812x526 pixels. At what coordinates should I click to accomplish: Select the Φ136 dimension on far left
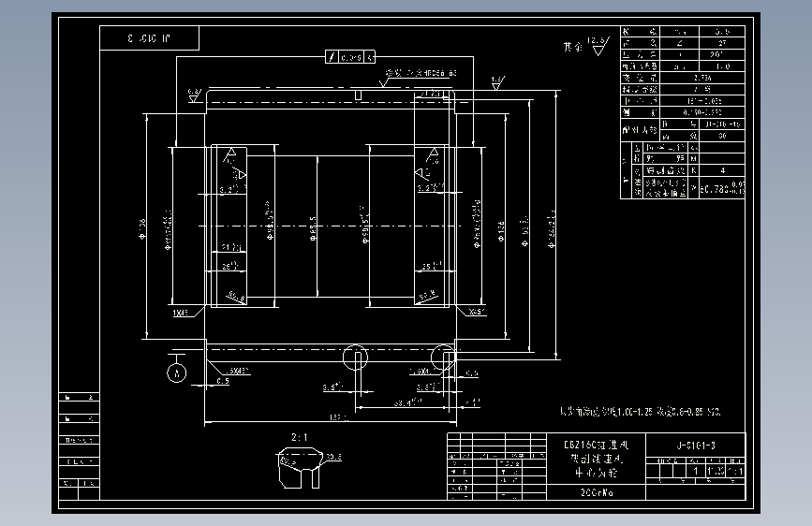(x=142, y=228)
